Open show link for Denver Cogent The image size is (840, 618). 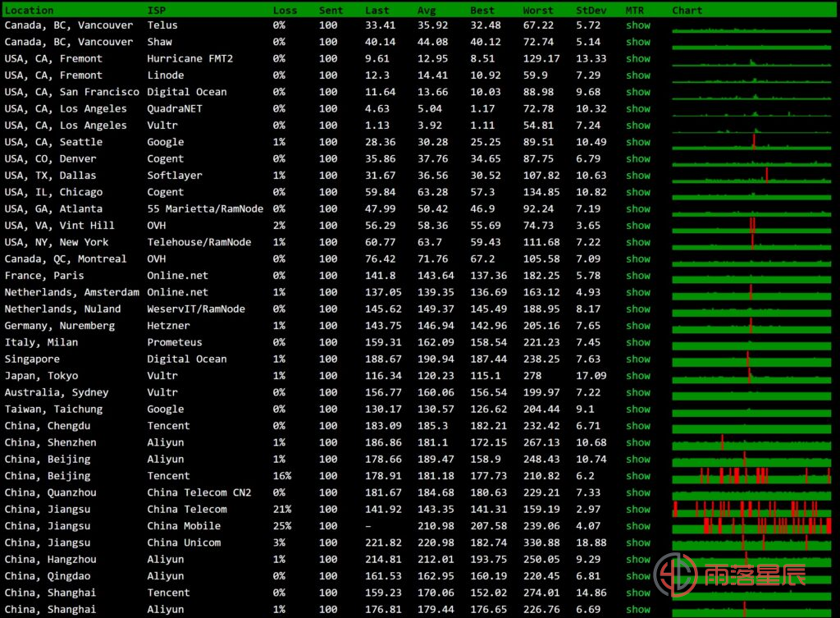point(638,158)
